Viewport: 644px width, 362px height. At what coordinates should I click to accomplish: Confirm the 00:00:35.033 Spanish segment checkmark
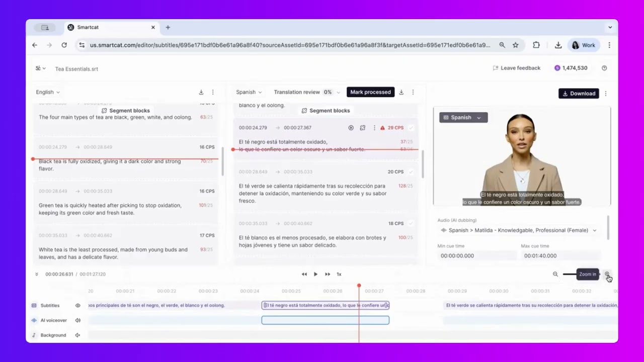pos(411,223)
